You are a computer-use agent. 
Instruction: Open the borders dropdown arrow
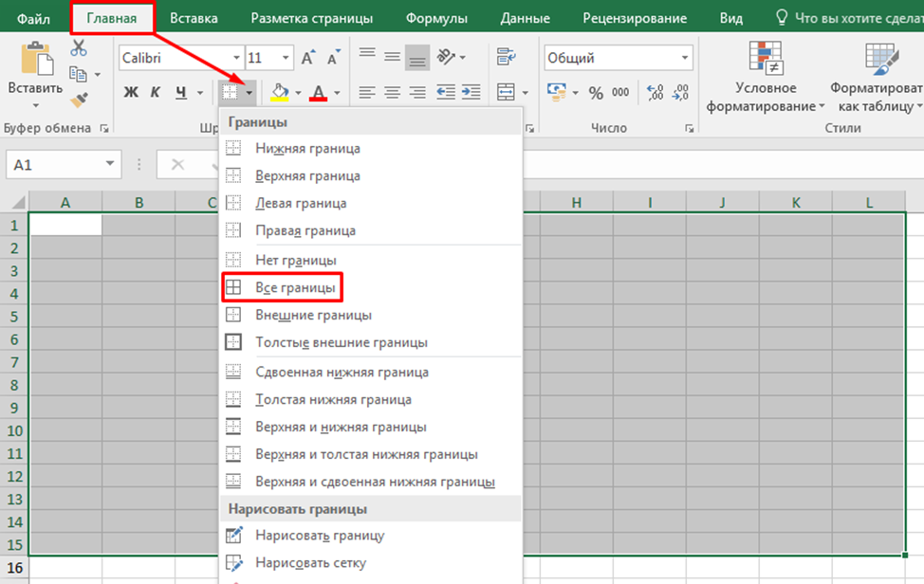249,93
